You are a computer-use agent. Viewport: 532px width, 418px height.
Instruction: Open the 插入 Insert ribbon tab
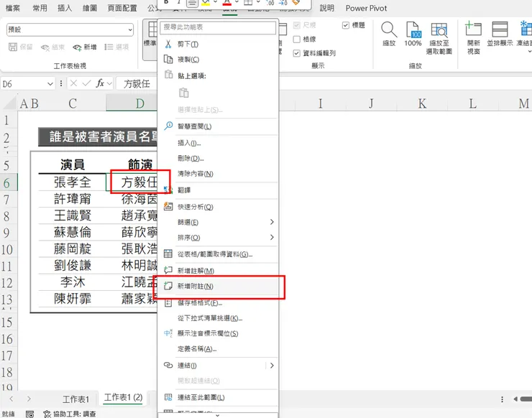pyautogui.click(x=65, y=8)
